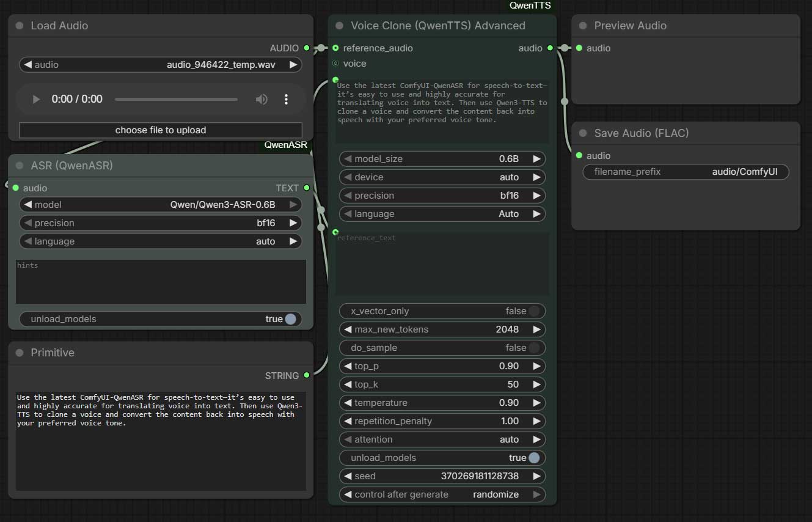The image size is (812, 522).
Task: Click the Voice Clone (QwenTTS) Advanced title
Action: coord(438,26)
